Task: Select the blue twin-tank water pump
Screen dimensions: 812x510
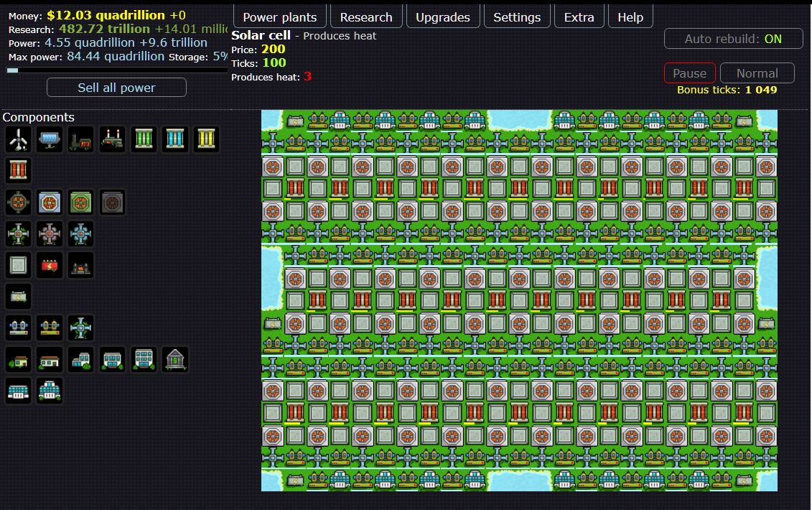Action: pos(18,328)
